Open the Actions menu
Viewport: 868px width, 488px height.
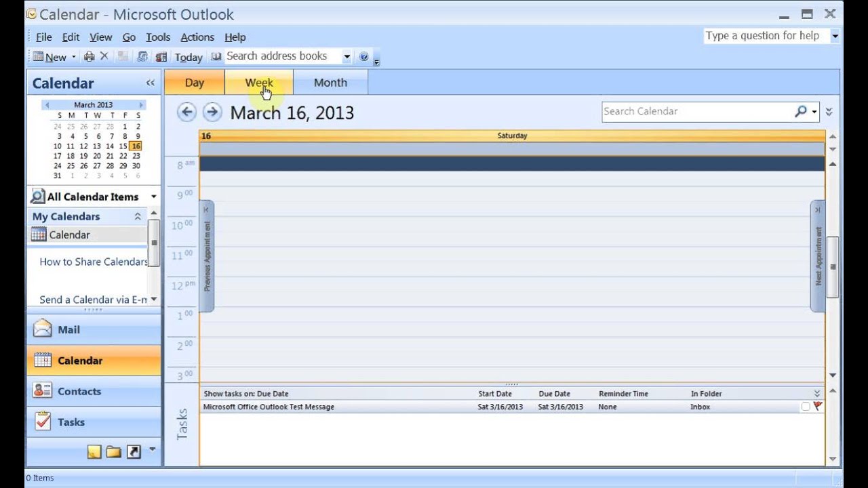click(197, 37)
